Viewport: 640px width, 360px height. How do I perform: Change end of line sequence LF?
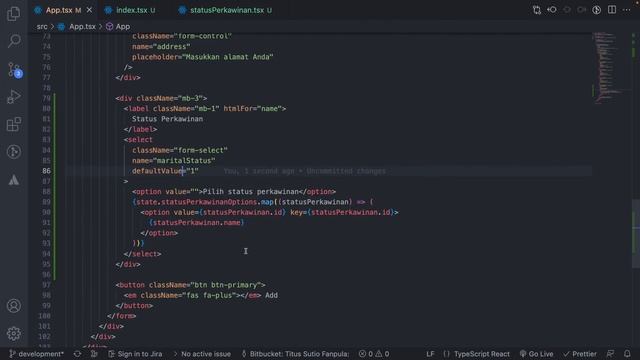pyautogui.click(x=430, y=354)
